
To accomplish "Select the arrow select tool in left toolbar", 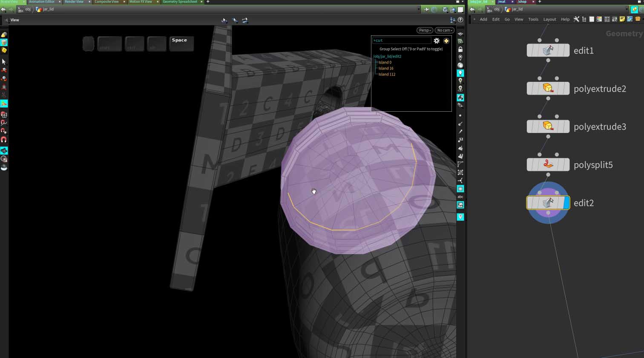I will (x=4, y=62).
